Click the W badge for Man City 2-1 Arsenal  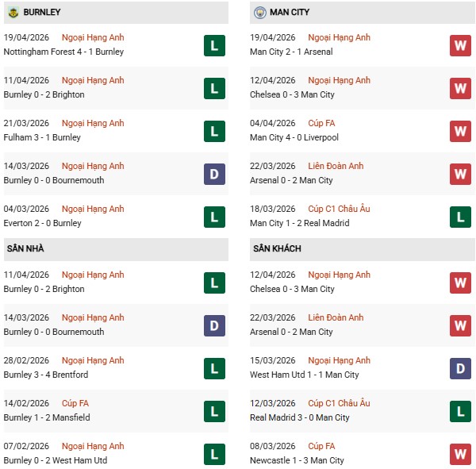point(460,45)
